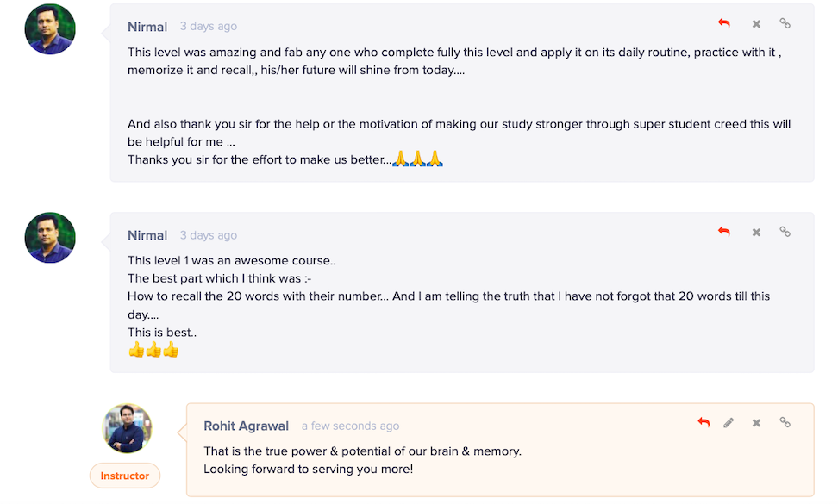Click the Rohit Agrawal author name

point(246,426)
